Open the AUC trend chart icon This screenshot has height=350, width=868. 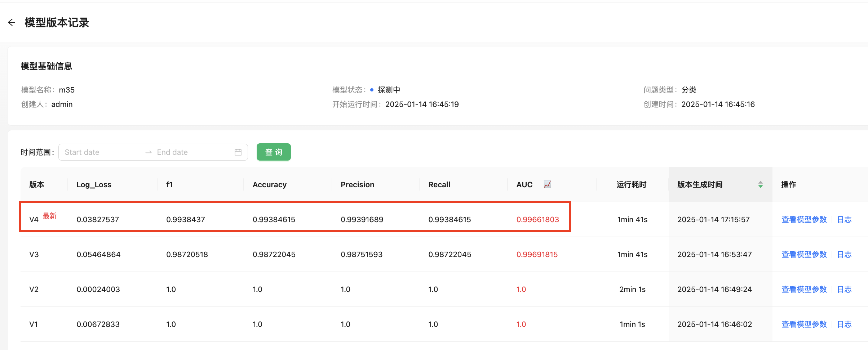click(547, 184)
